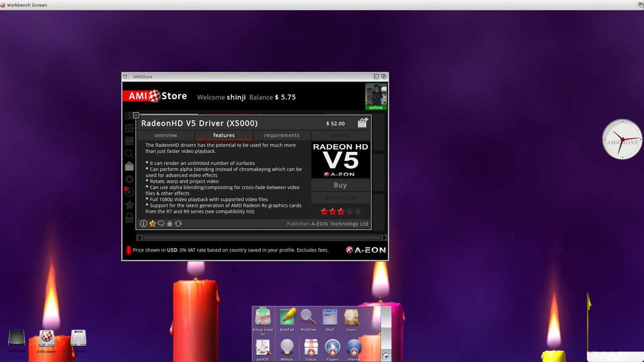Toggle the yellow star favorite icon

tap(152, 224)
